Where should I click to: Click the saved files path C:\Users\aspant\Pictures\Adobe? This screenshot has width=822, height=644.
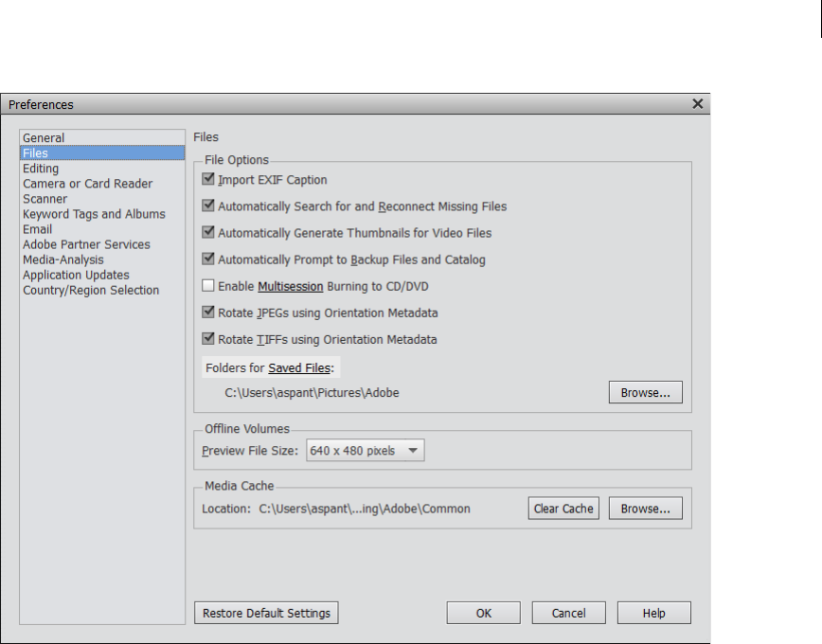(312, 393)
